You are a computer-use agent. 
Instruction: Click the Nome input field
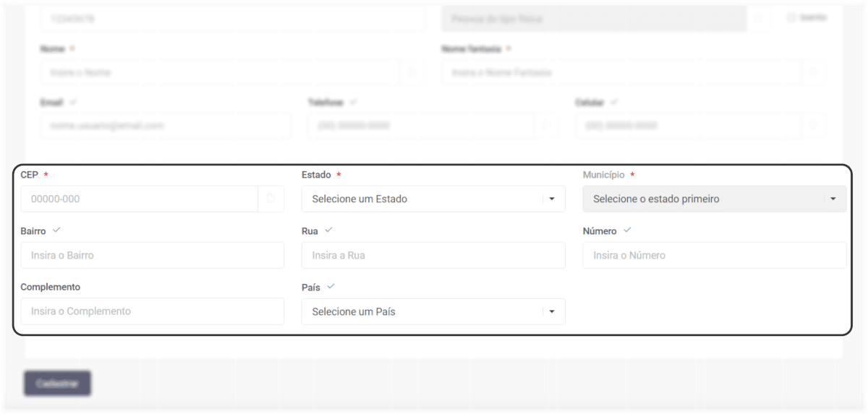220,72
